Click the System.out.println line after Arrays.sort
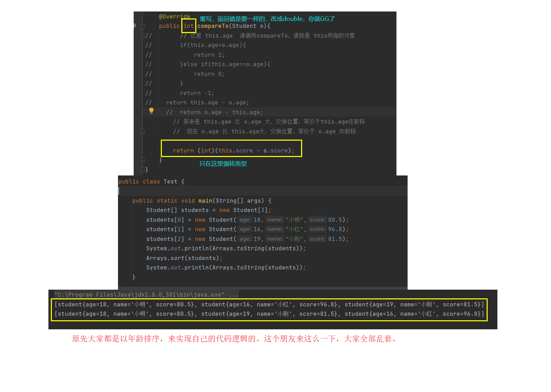This screenshot has height=392, width=551. (226, 268)
